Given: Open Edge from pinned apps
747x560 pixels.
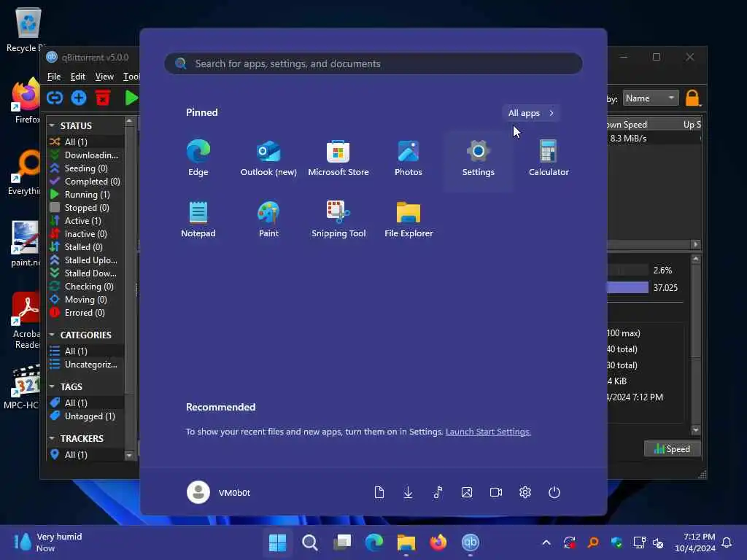Looking at the screenshot, I should tap(198, 158).
